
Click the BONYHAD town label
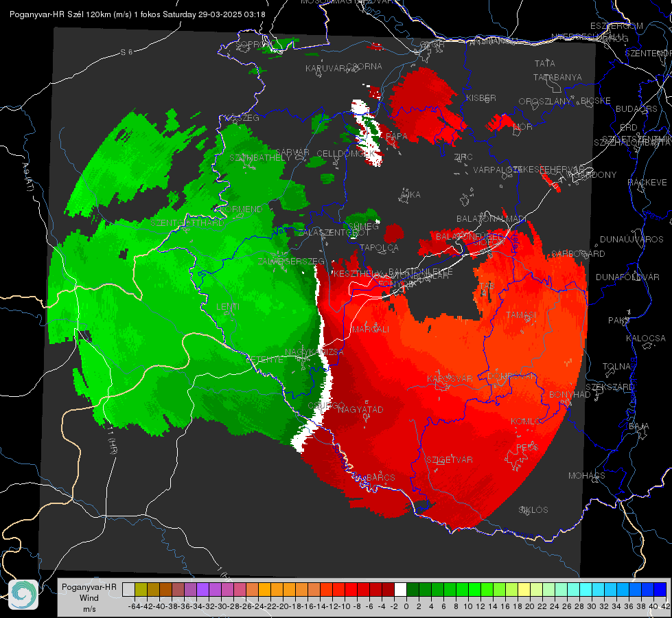click(570, 395)
